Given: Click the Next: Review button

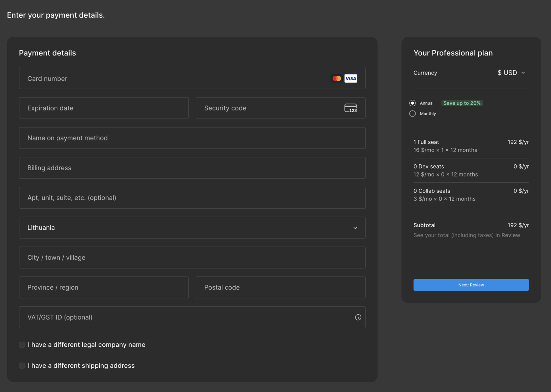Looking at the screenshot, I should click(x=471, y=285).
